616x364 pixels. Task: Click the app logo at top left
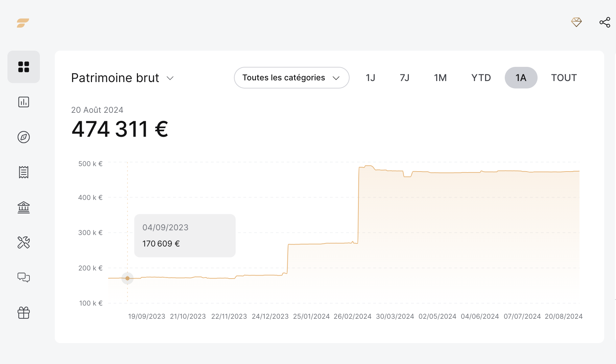coord(23,23)
